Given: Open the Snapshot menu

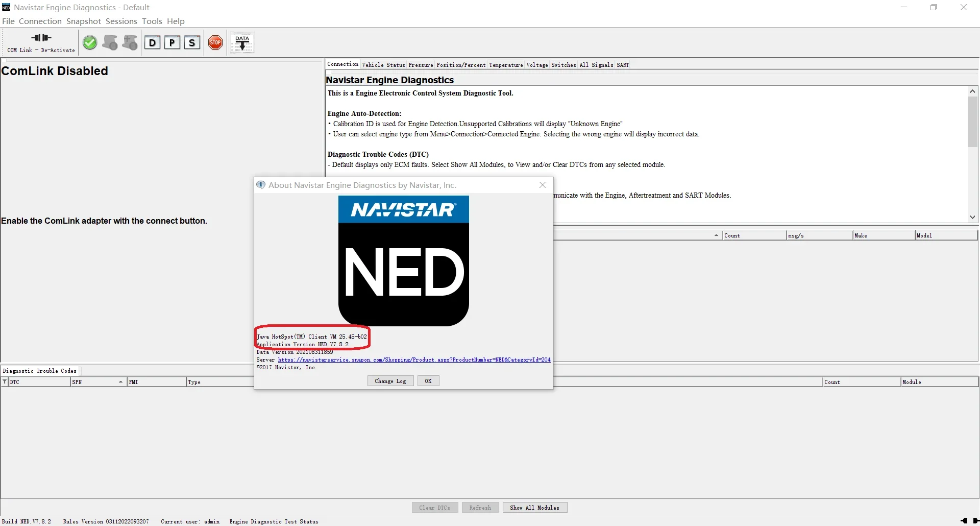Looking at the screenshot, I should point(84,21).
